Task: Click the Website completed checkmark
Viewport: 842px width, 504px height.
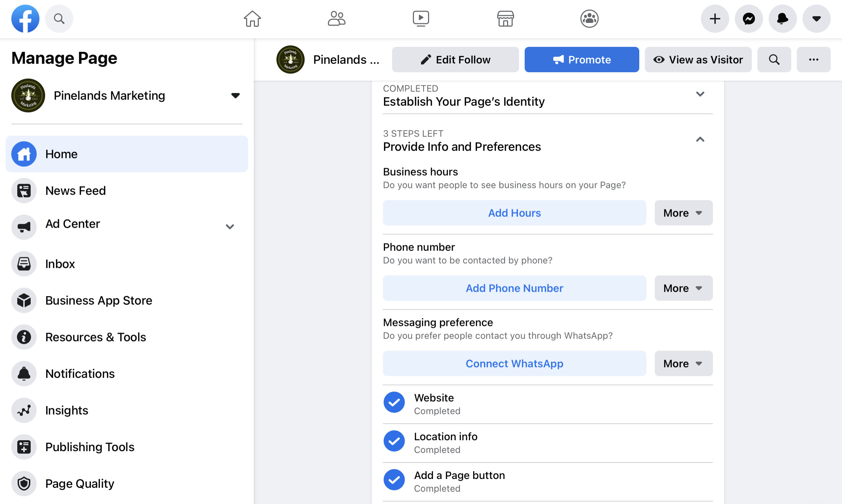Action: (x=394, y=402)
